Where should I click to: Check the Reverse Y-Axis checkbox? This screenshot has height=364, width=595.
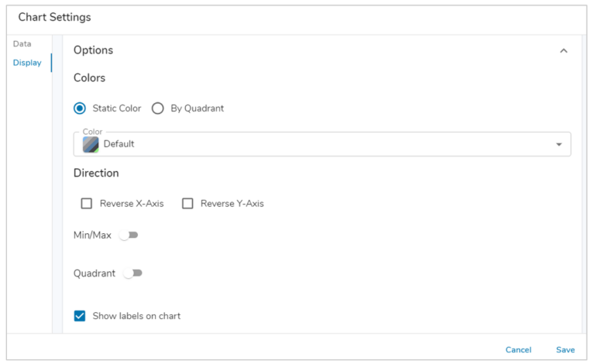tap(187, 204)
